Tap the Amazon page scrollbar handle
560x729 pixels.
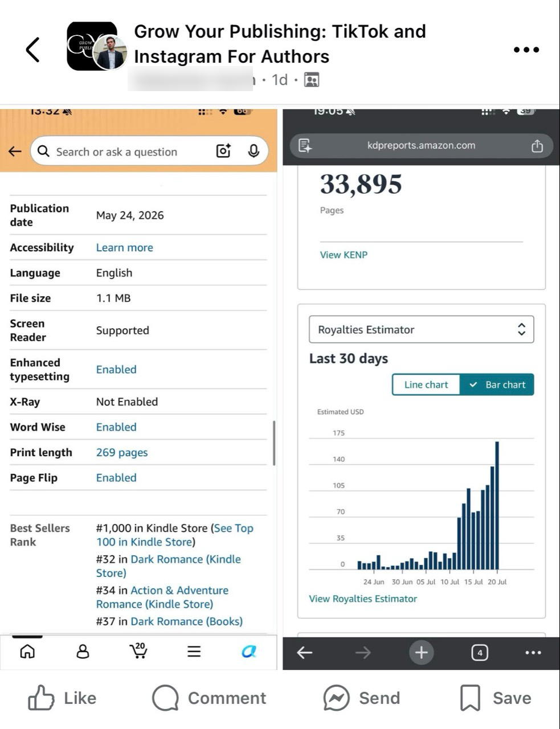pyautogui.click(x=274, y=444)
